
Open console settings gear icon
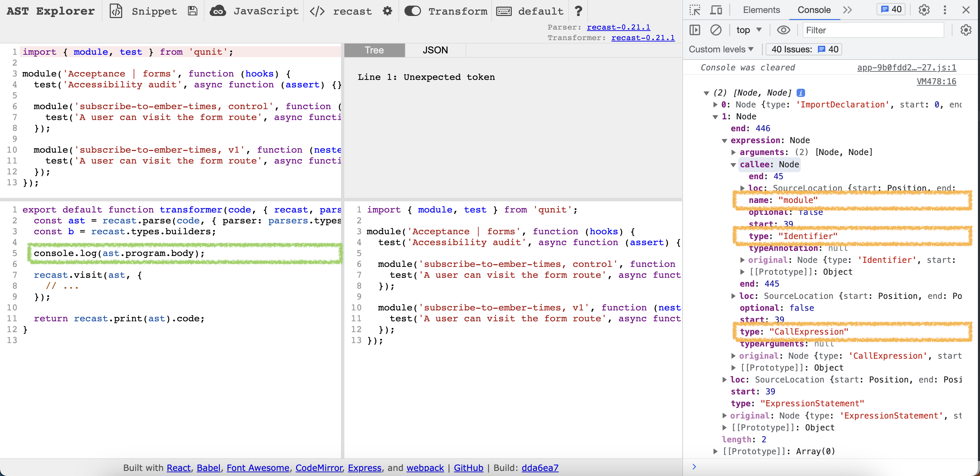coord(966,30)
